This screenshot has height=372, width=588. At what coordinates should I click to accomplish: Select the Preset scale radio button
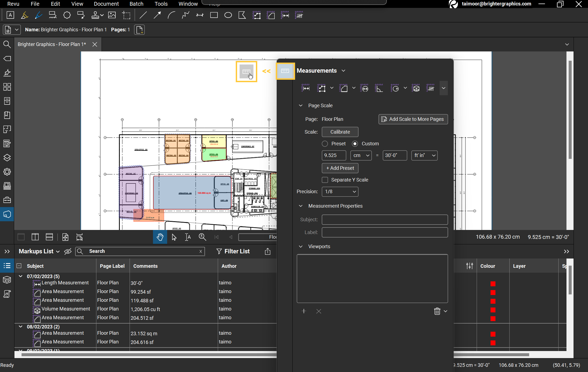click(x=325, y=144)
